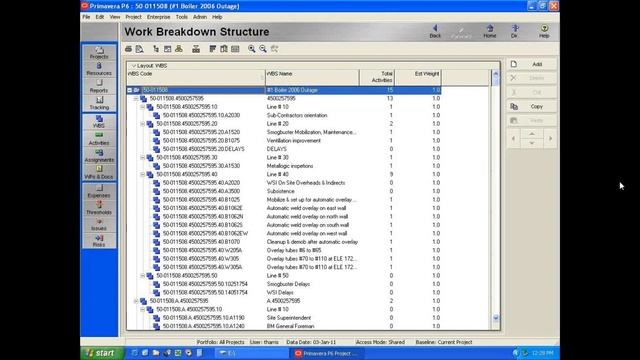Image resolution: width=640 pixels, height=360 pixels.
Task: Click the Dir navigation icon
Action: (x=515, y=31)
